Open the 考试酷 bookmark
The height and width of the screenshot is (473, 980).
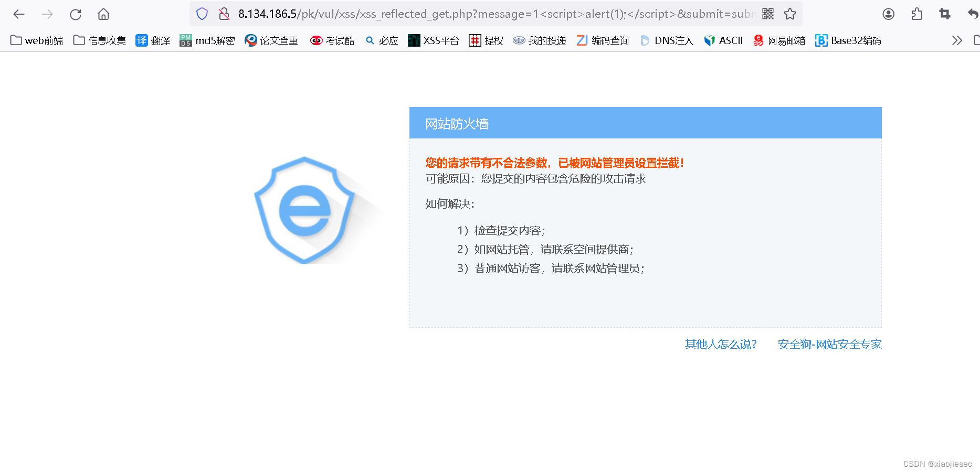click(332, 40)
